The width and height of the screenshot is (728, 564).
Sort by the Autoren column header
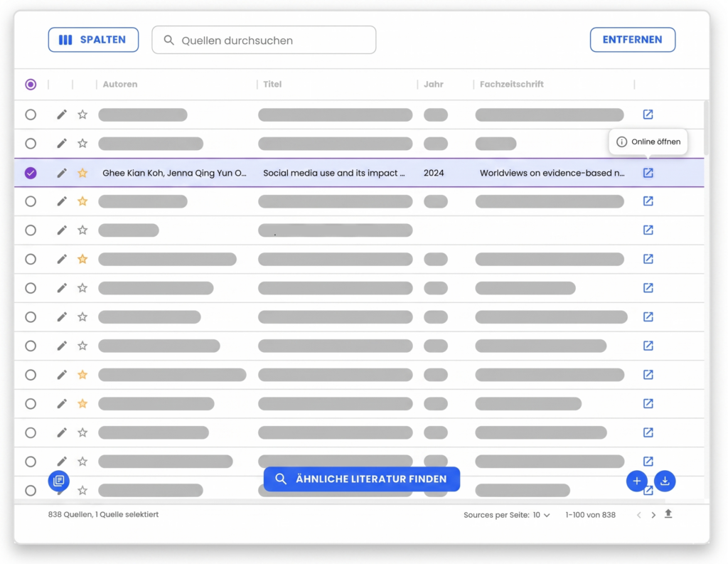(x=119, y=84)
